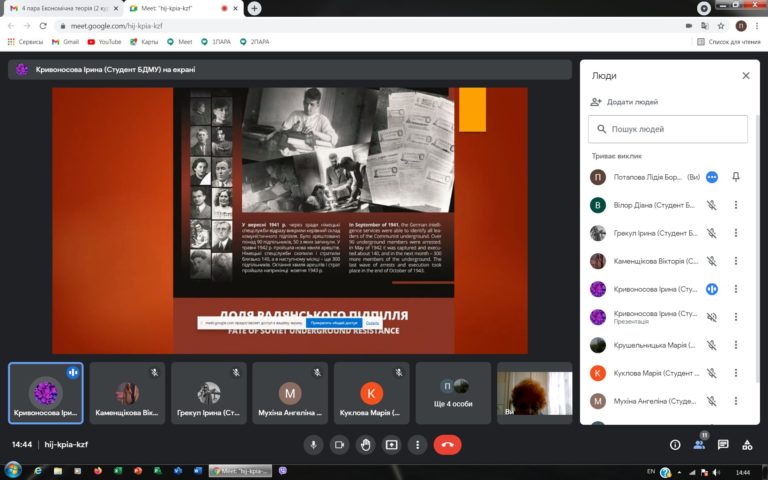This screenshot has width=768, height=480.
Task: Mute Куклова Марія's microphone in list
Action: 712,373
